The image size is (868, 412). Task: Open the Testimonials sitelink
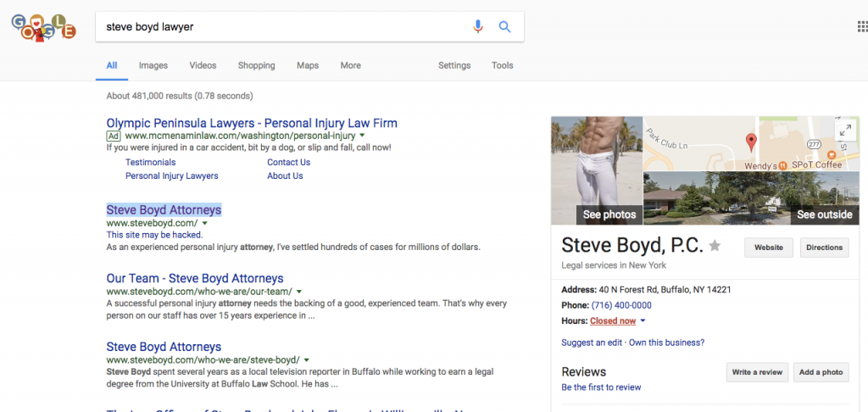[151, 162]
